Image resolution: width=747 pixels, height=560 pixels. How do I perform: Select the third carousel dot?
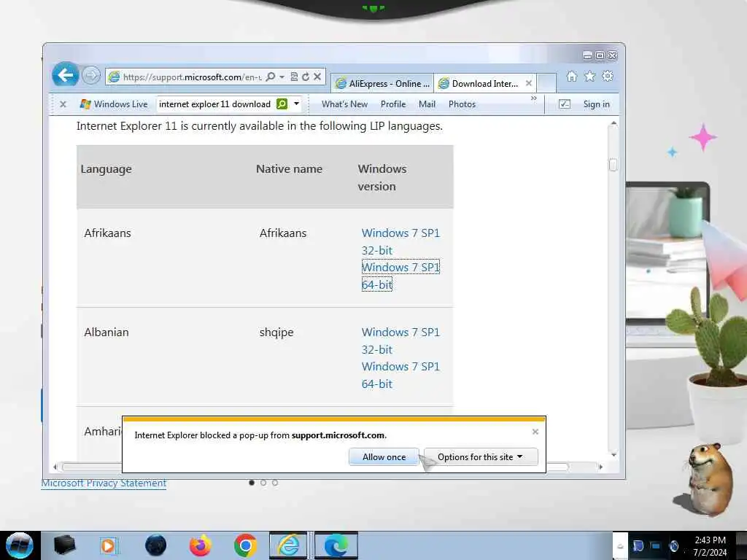tap(275, 483)
